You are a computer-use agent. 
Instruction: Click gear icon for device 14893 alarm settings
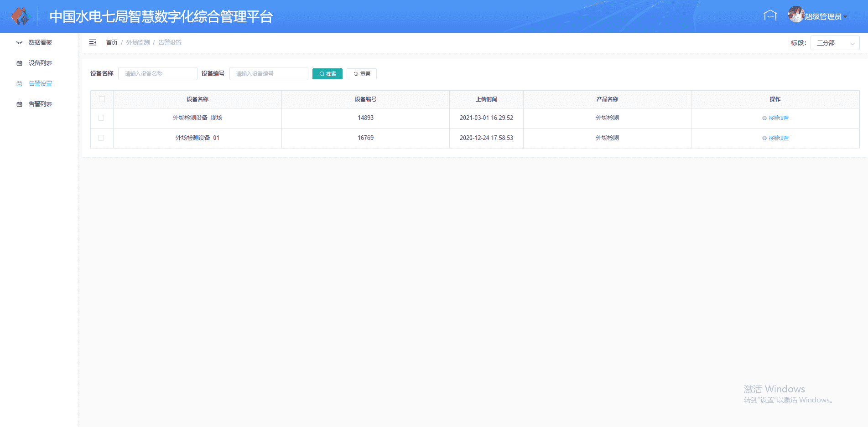(764, 118)
